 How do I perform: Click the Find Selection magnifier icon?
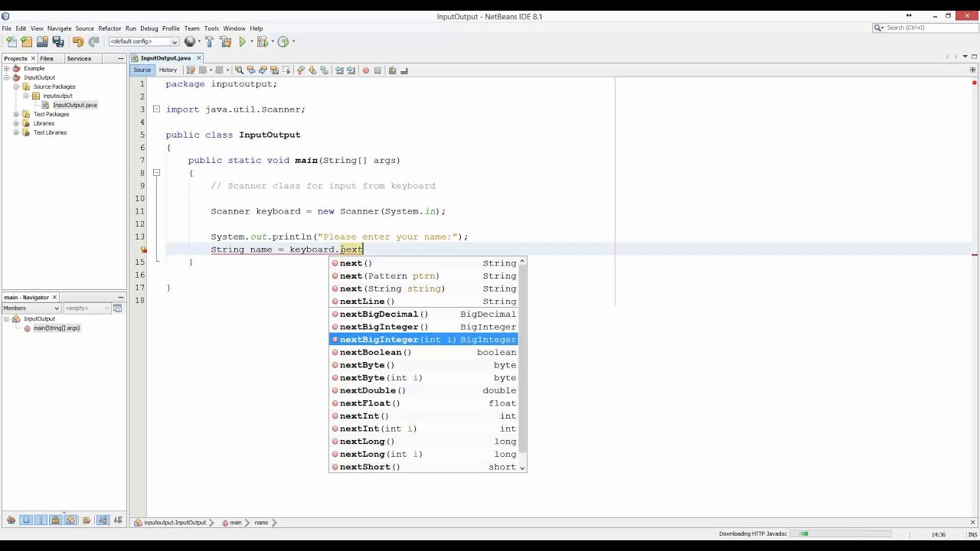tap(239, 70)
